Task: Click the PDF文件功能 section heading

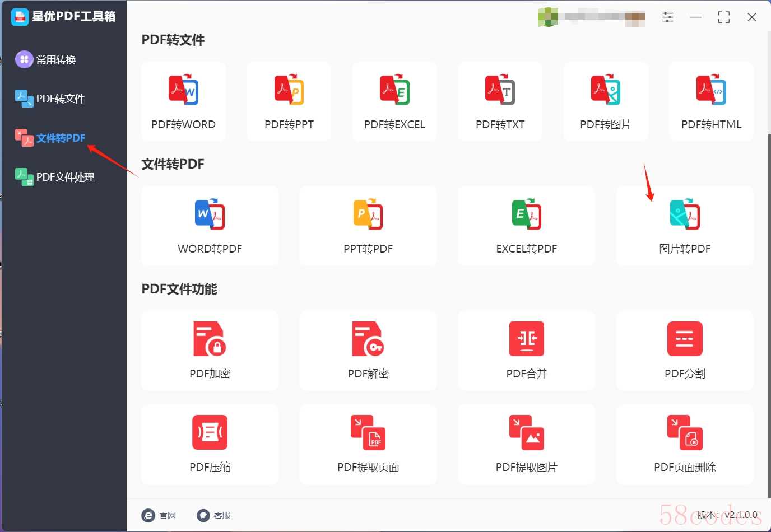Action: (179, 290)
